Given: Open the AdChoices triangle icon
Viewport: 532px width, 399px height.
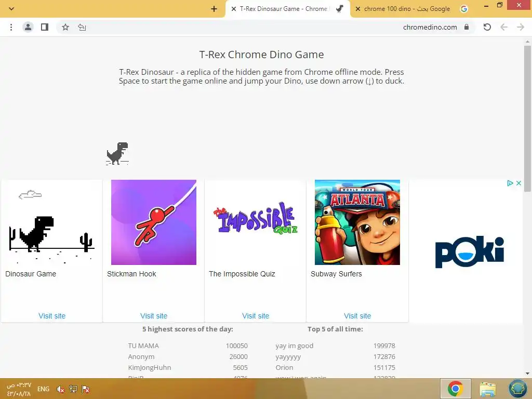Looking at the screenshot, I should pyautogui.click(x=510, y=183).
